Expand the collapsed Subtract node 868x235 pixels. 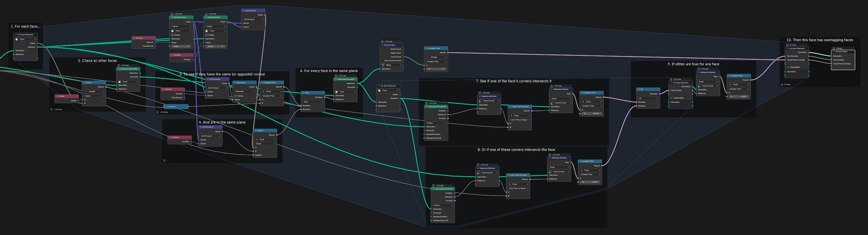tap(167, 107)
